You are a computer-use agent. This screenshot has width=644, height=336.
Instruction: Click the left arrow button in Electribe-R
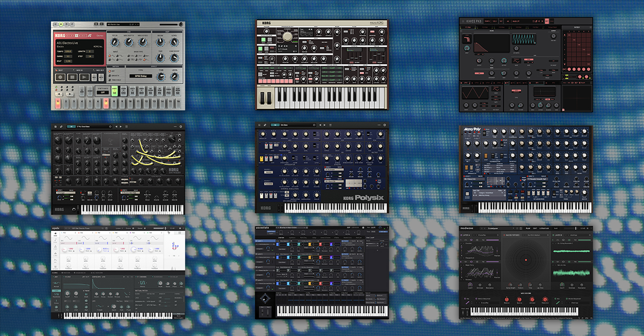[x=58, y=94]
